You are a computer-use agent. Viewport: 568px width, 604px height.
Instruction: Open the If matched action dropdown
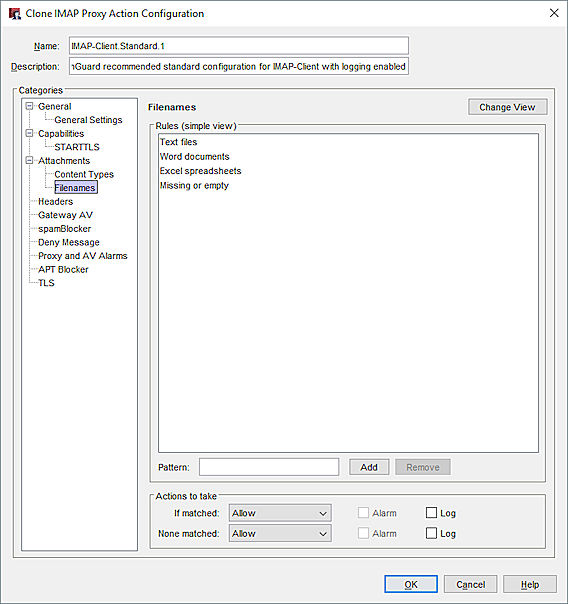(280, 513)
